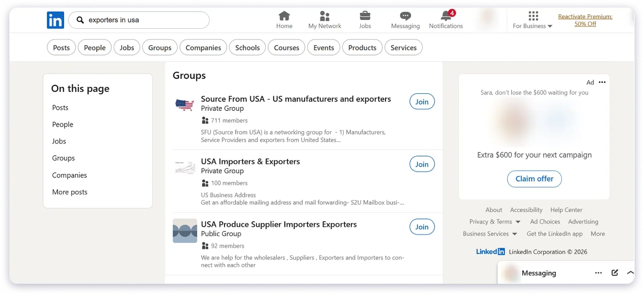Join the Source From USA group

pos(422,101)
